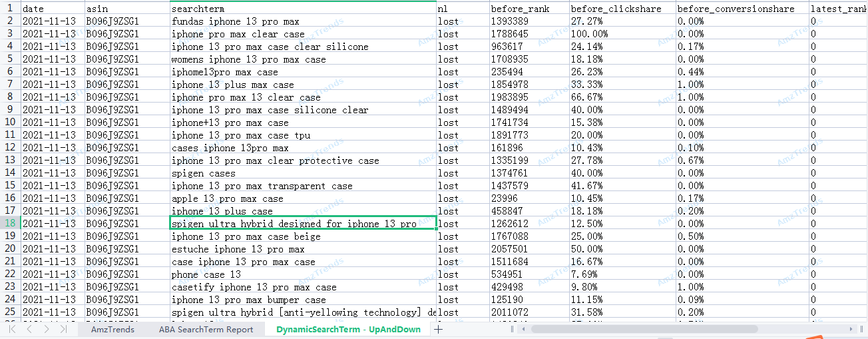
Task: Click cell 'estuche iphone 13 pro max'
Action: point(303,249)
